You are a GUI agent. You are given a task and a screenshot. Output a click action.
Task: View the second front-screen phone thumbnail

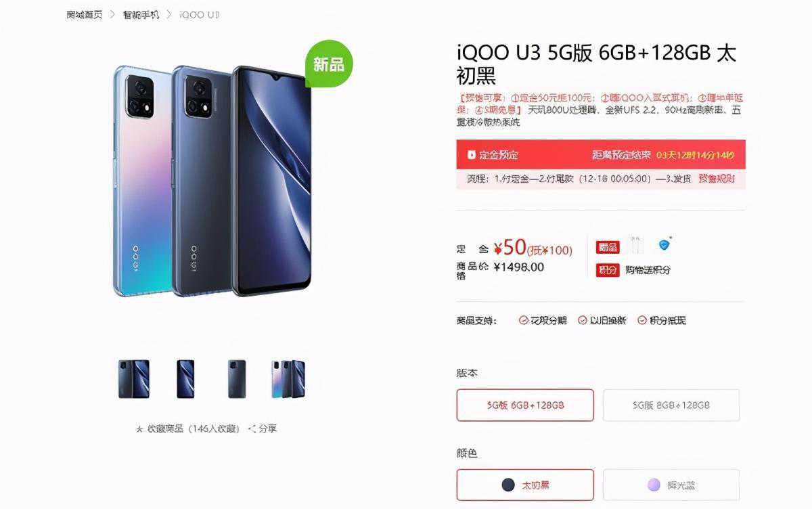click(185, 379)
